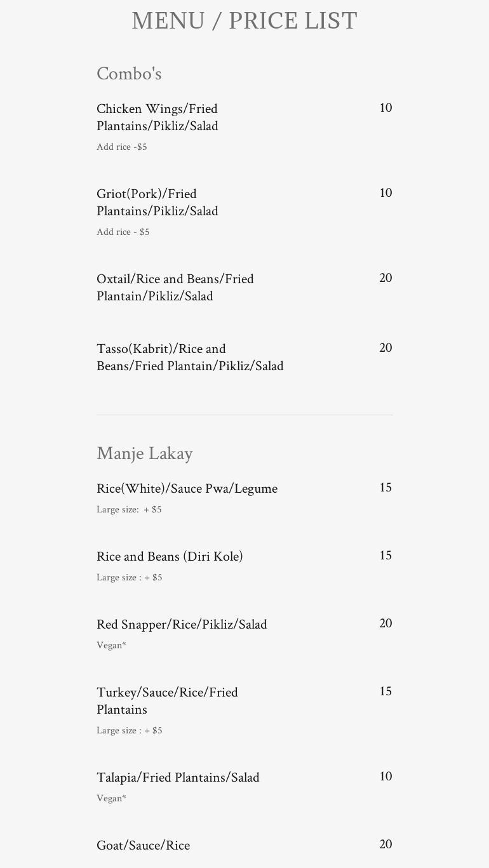Click the Vegan* note under Red Snapper
Viewport: 489px width, 868px height.
click(111, 645)
